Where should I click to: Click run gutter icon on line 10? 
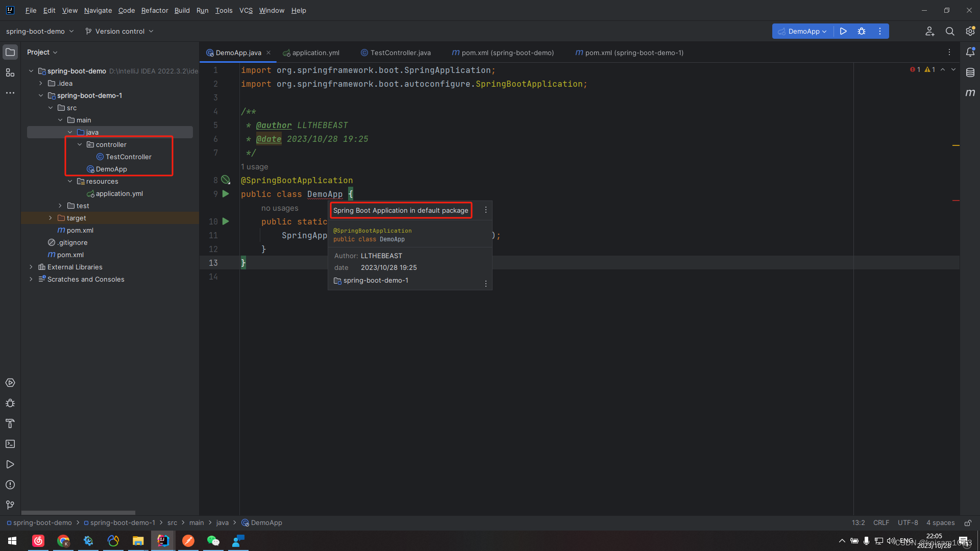[226, 221]
